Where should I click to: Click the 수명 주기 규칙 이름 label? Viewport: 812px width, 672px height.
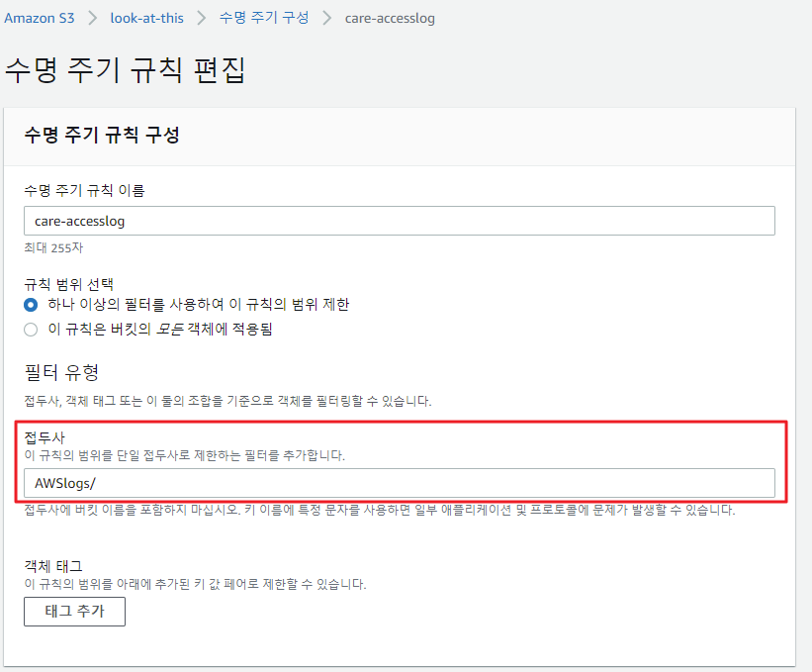click(x=84, y=190)
